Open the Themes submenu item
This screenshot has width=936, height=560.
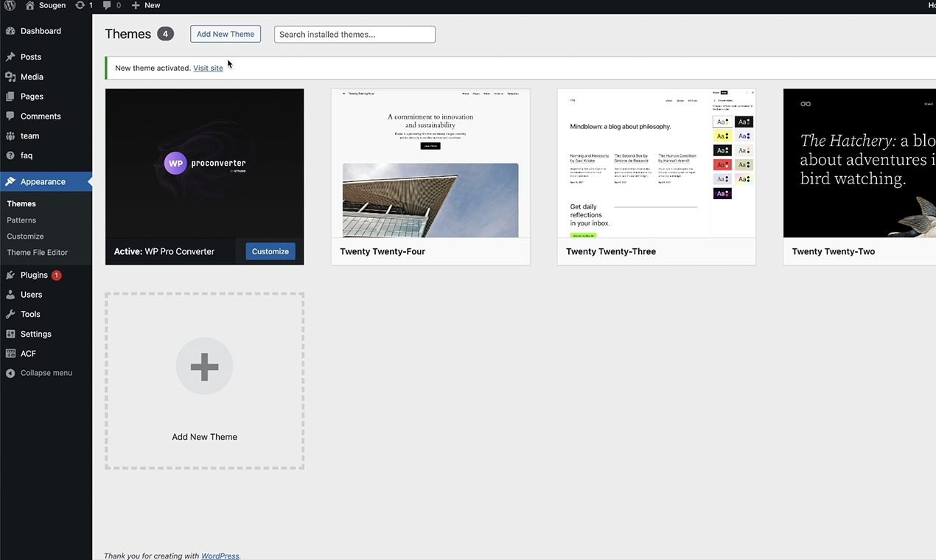(21, 203)
